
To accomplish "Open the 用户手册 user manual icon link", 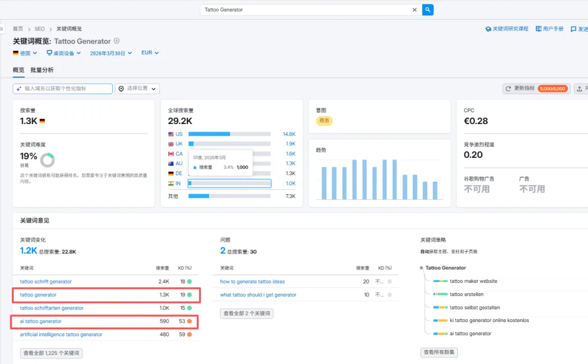I will (549, 29).
